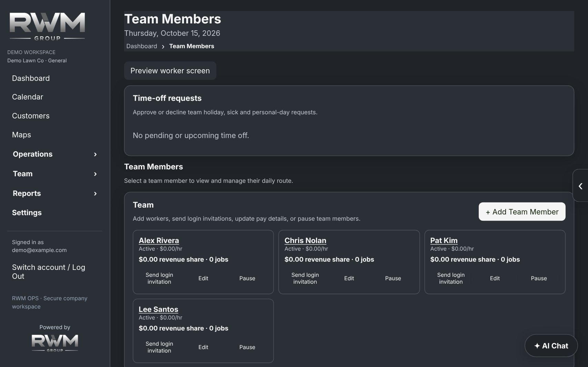Click Chris Nolan's 'Active · $0.00/hr' status
This screenshot has height=367, width=588.
click(306, 249)
